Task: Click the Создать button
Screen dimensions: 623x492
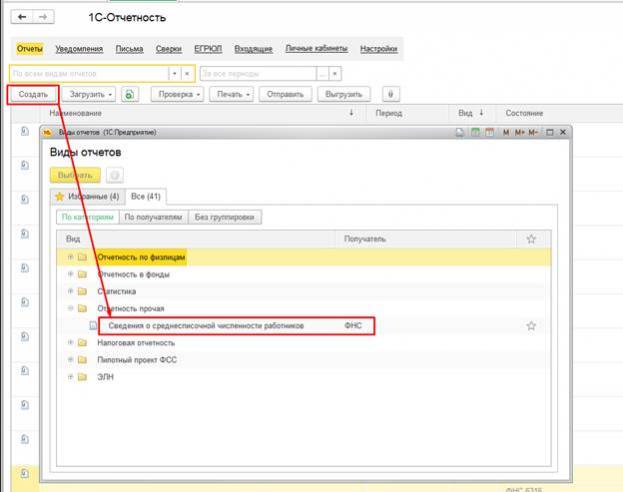Action: [33, 93]
